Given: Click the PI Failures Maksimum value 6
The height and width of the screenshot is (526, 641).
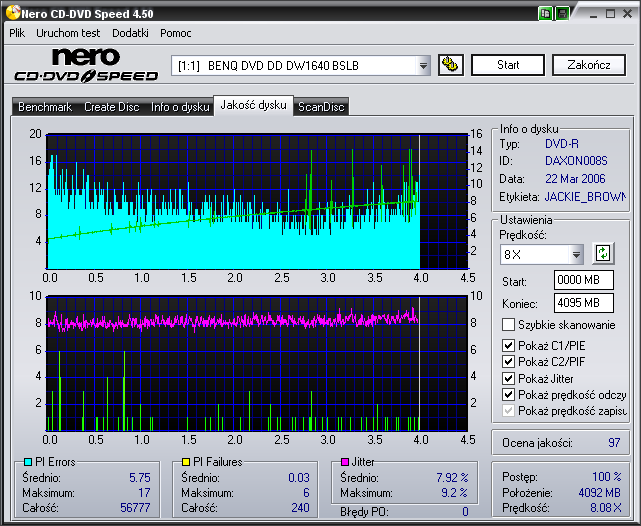Looking at the screenshot, I should coord(306,492).
